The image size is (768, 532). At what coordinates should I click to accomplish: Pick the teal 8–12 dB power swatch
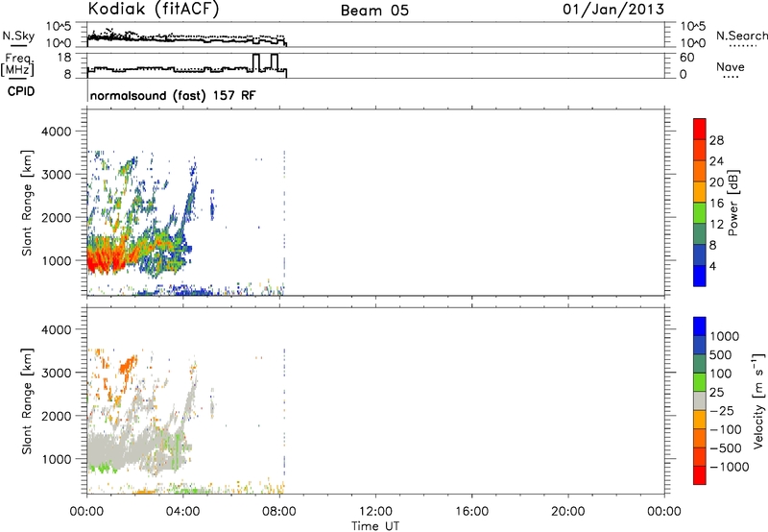coord(700,234)
